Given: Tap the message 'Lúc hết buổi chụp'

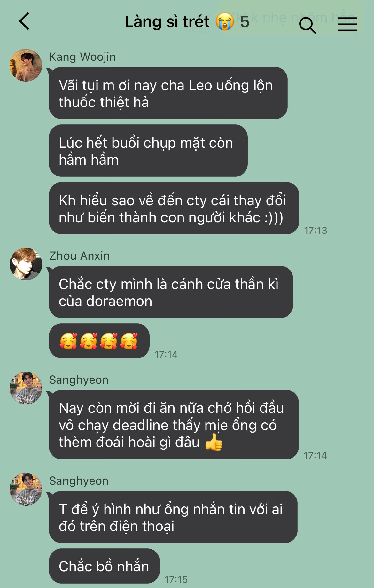Looking at the screenshot, I should (x=148, y=151).
